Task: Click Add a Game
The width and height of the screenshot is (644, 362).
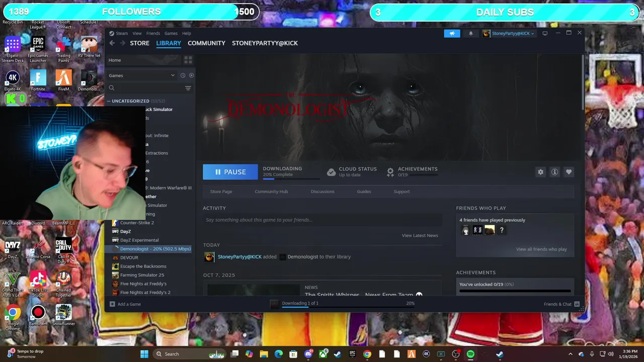Action: click(x=125, y=304)
